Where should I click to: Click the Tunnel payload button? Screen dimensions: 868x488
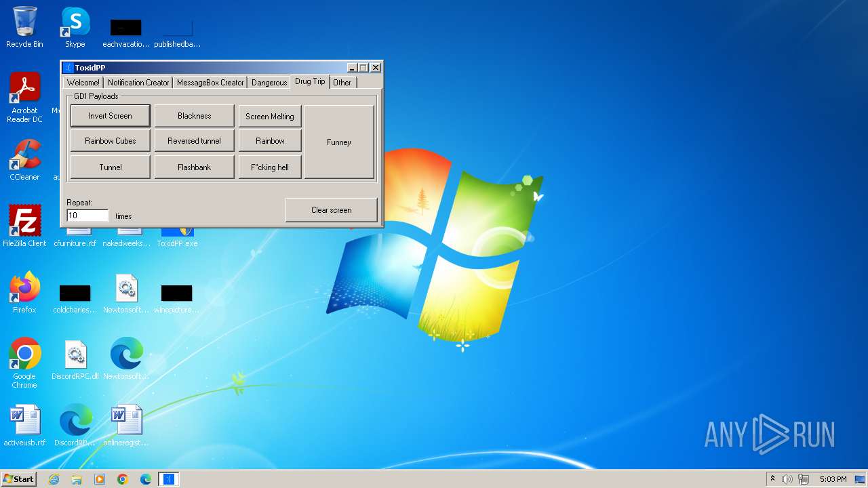110,167
